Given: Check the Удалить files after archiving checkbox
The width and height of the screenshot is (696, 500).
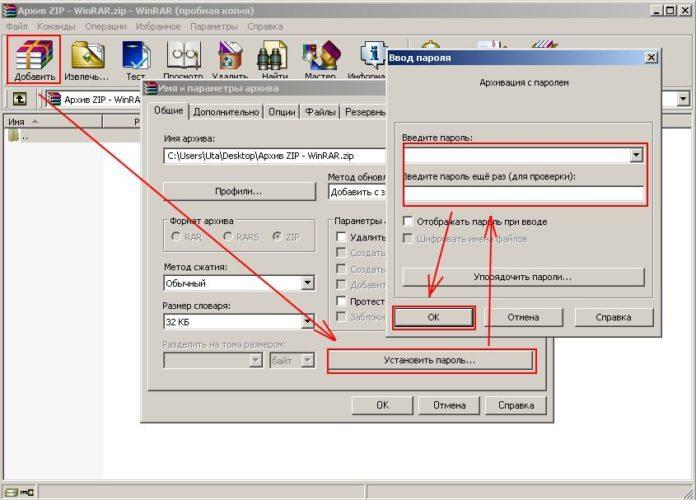Looking at the screenshot, I should point(341,237).
